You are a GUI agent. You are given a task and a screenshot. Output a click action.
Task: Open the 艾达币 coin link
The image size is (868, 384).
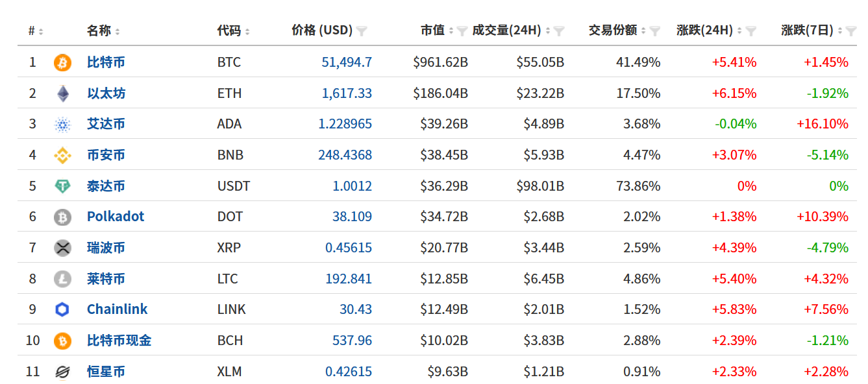click(x=106, y=124)
